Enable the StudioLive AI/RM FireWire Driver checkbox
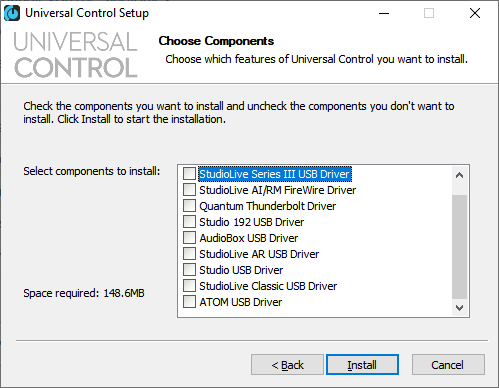Viewport: 499px width, 388px height. (189, 190)
